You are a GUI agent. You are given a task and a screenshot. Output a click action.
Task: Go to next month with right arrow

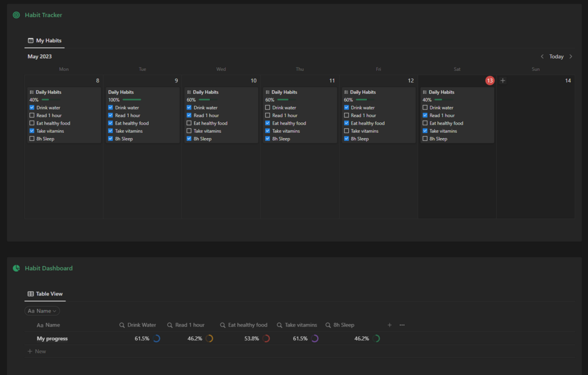tap(571, 57)
